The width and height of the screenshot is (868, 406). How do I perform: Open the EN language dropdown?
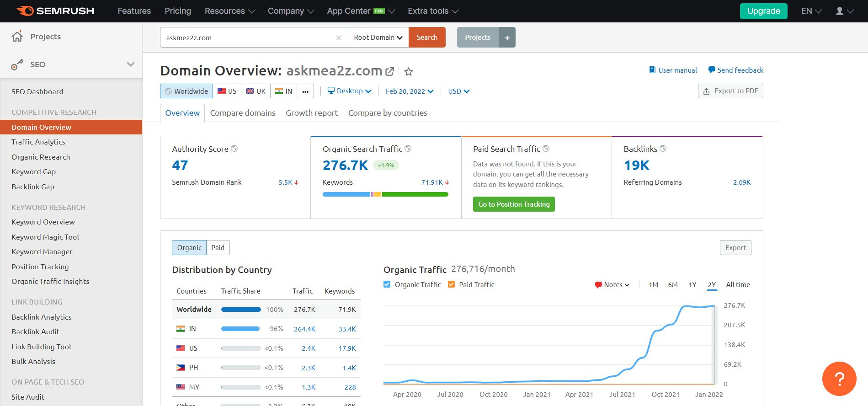(x=811, y=11)
